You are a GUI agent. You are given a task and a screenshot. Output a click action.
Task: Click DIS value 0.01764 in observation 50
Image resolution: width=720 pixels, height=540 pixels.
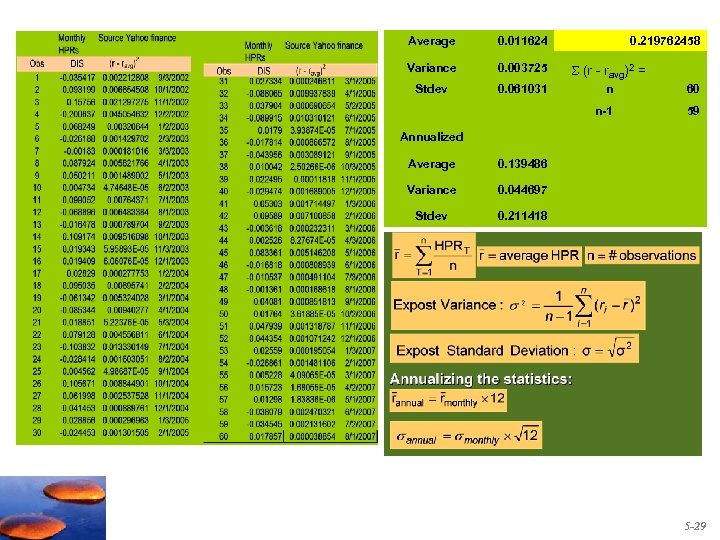268,314
